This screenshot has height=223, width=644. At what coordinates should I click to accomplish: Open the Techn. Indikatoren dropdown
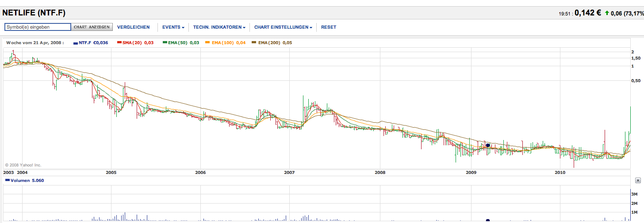(219, 27)
